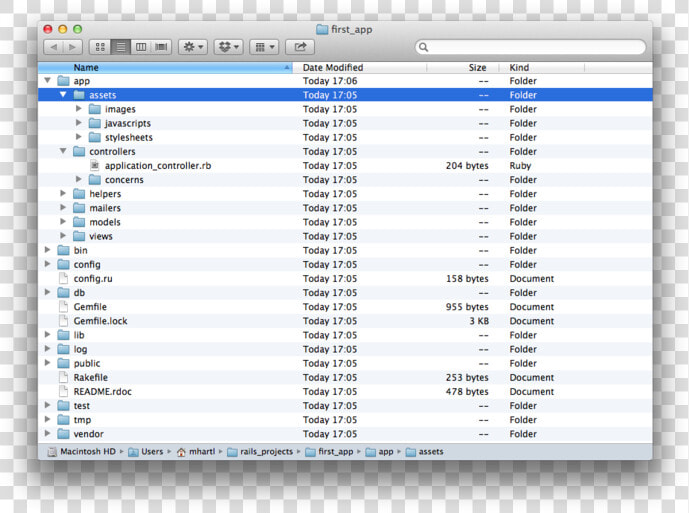
Task: Expand the bin folder triangle
Action: 47,250
